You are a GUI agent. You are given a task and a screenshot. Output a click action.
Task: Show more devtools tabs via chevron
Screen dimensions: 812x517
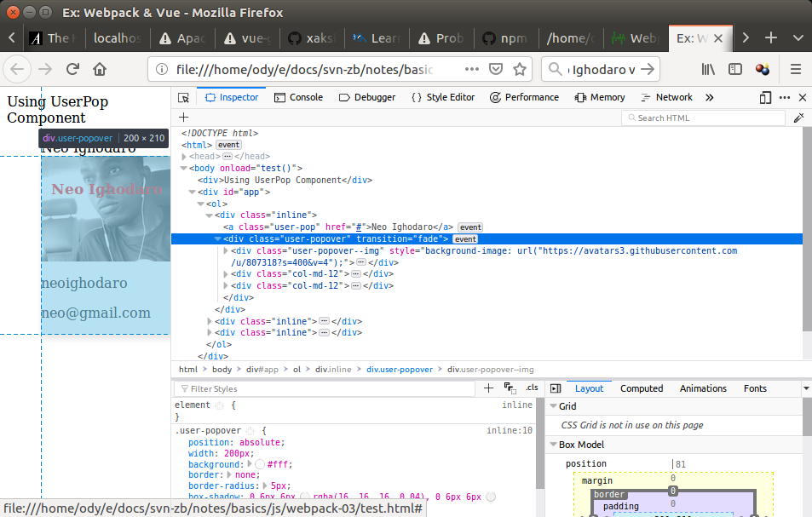click(x=709, y=97)
